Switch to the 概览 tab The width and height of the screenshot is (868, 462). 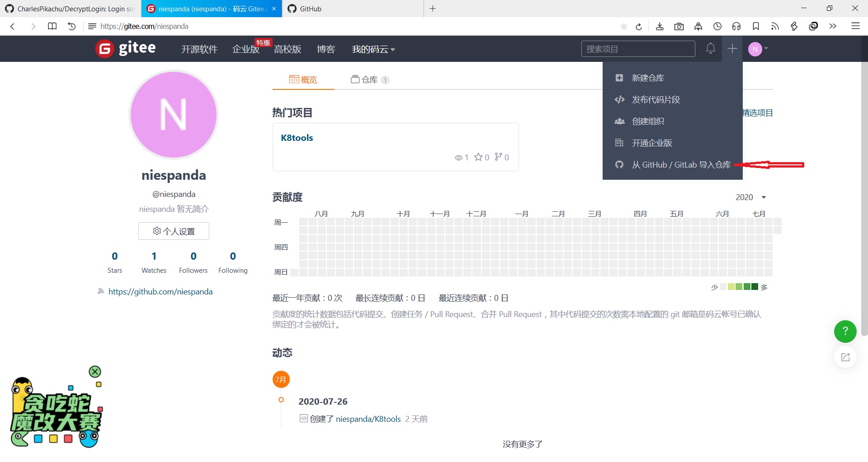point(303,80)
